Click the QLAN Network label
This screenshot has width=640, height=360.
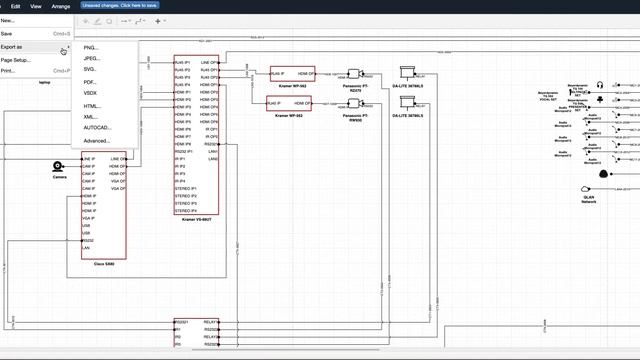click(589, 199)
